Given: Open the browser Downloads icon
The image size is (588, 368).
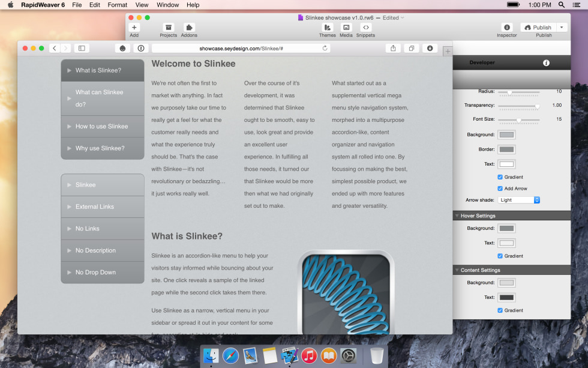Looking at the screenshot, I should (x=430, y=48).
